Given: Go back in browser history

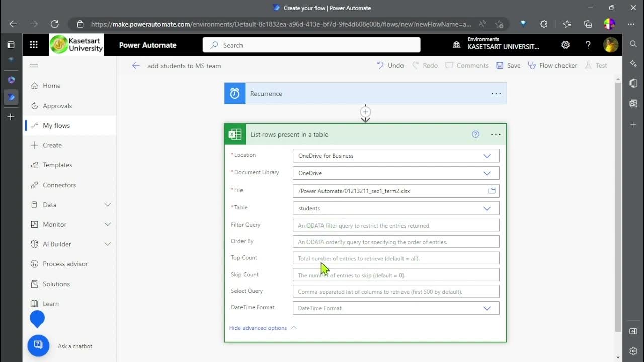Looking at the screenshot, I should coord(13,24).
